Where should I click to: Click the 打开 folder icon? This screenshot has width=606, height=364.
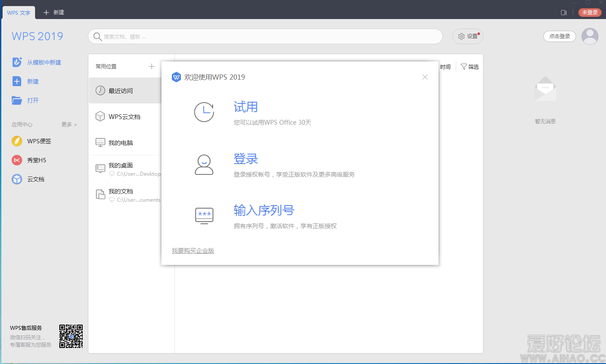coord(17,100)
